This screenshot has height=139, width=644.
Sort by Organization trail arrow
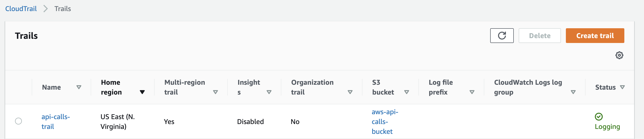[x=350, y=92]
